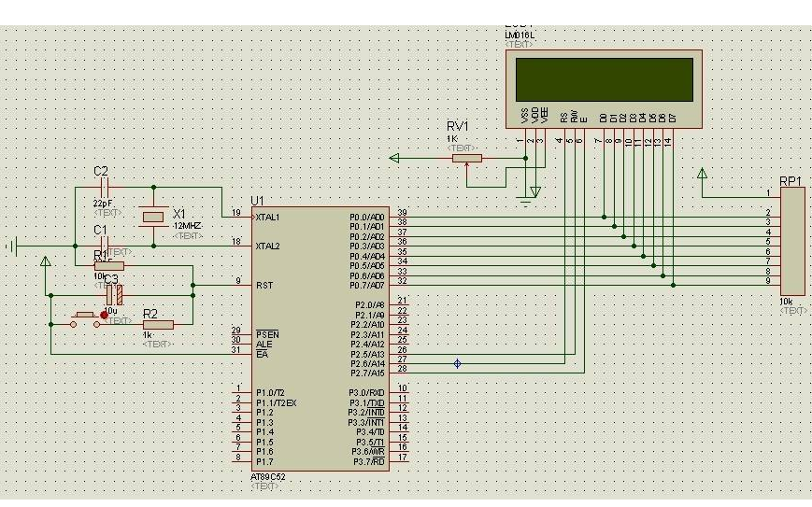Click the reset push button switch
The height and width of the screenshot is (507, 812).
pos(85,319)
